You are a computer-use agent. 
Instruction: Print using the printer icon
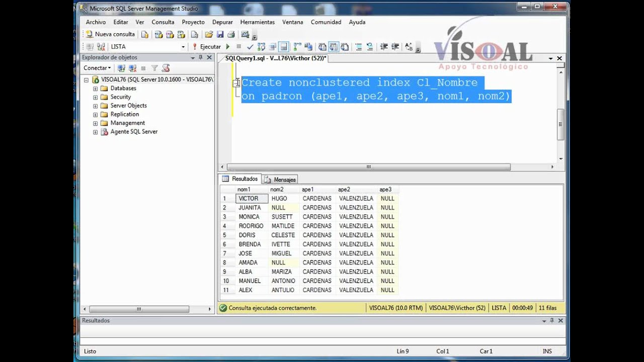point(231,34)
